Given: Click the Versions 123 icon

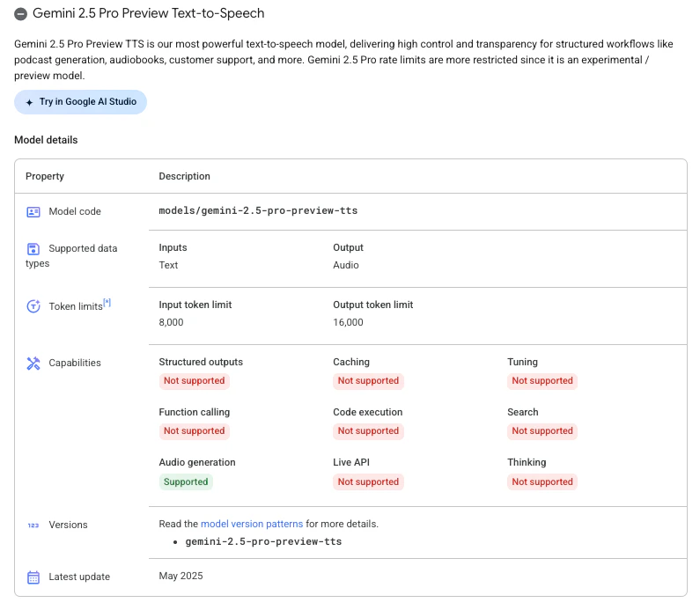Looking at the screenshot, I should click(x=33, y=525).
